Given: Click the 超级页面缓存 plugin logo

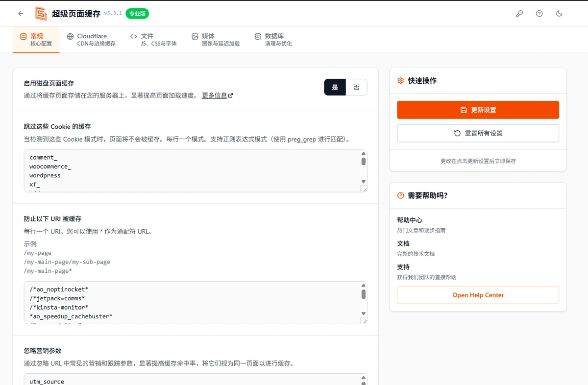Looking at the screenshot, I should 41,14.
